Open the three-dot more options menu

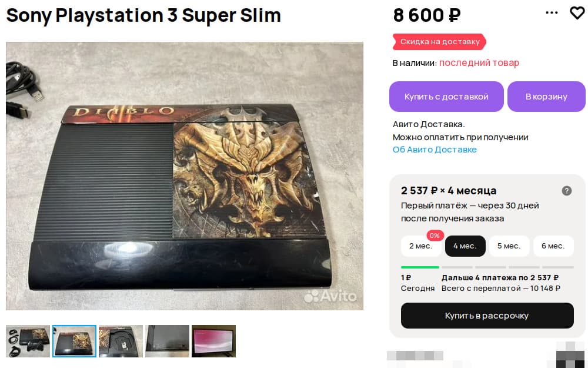click(x=552, y=13)
